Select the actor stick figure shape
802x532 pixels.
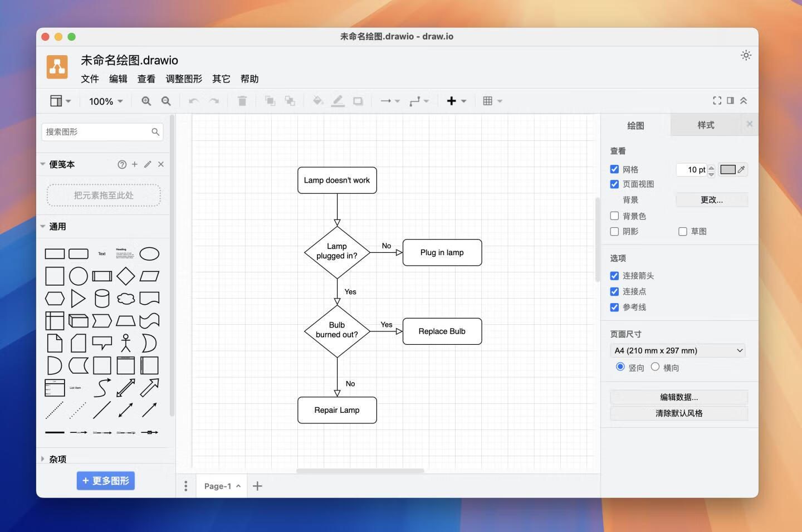pyautogui.click(x=126, y=343)
